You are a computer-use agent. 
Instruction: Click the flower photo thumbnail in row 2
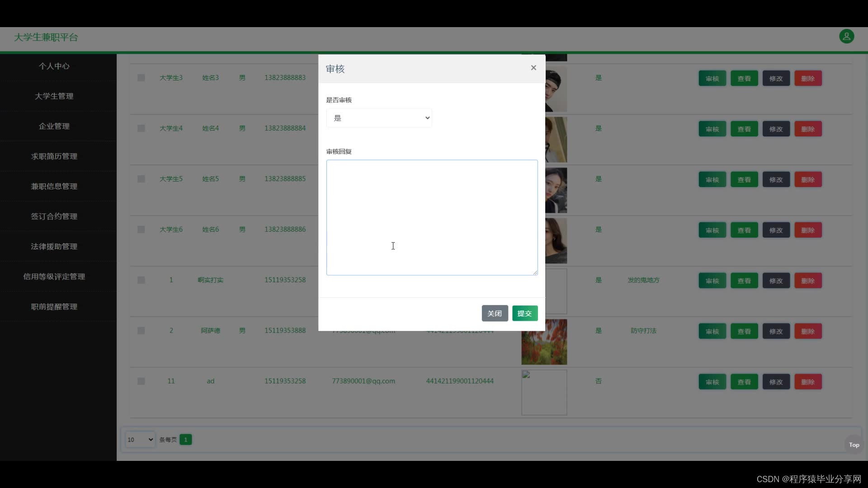click(544, 342)
